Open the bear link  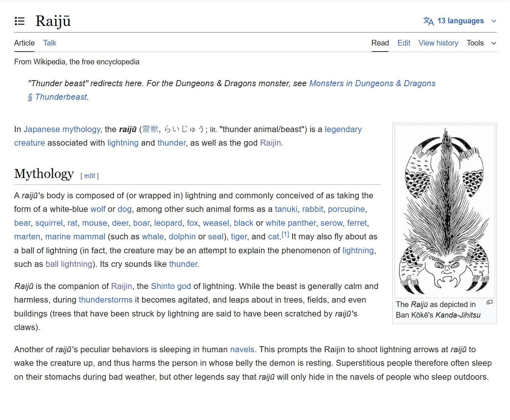coord(23,223)
